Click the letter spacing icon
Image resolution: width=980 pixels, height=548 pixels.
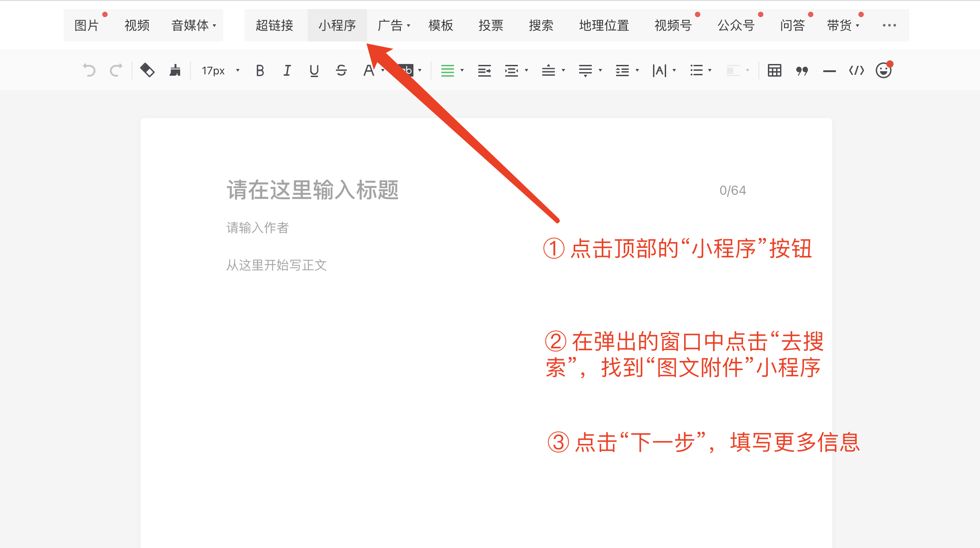[x=659, y=71]
